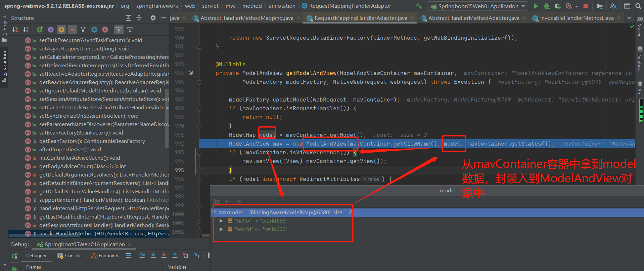Toggle code fold at line 981
This screenshot has width=644, height=271.
point(199,47)
